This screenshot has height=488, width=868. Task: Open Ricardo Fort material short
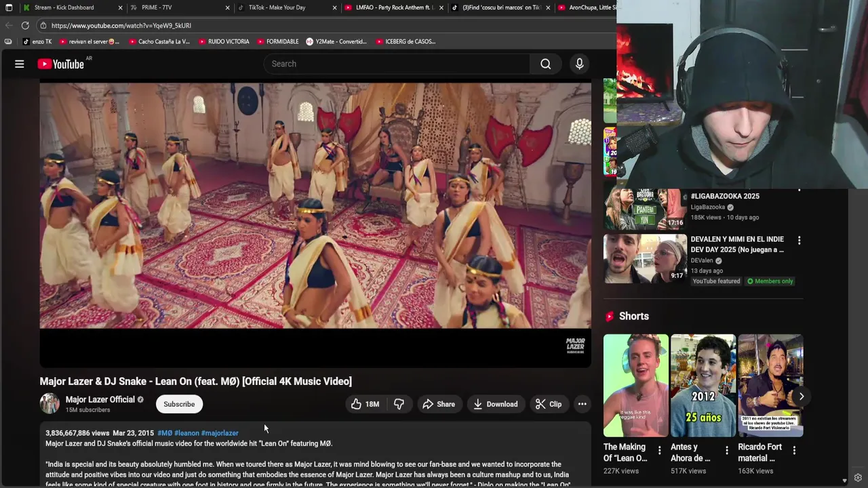[x=770, y=386]
